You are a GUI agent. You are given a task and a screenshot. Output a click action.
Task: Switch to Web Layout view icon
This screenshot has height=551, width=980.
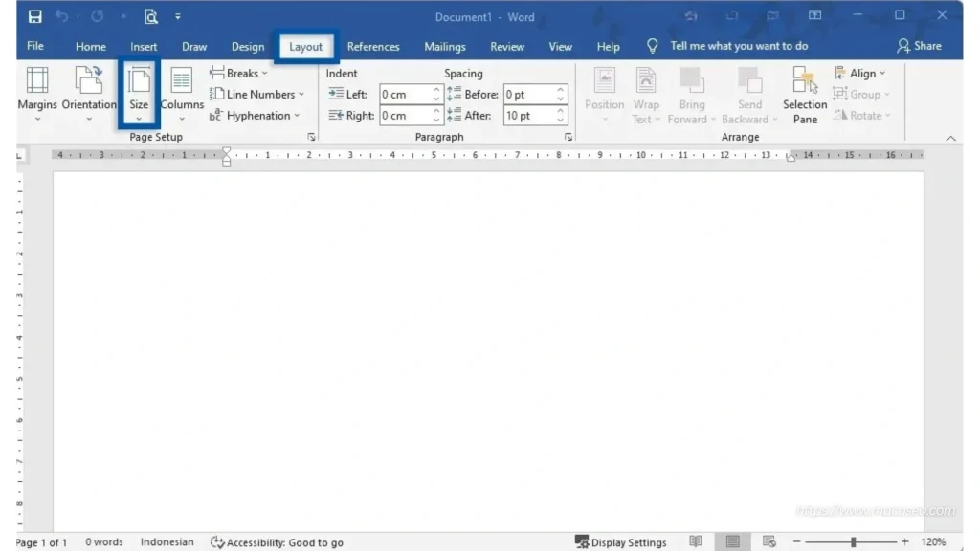769,541
